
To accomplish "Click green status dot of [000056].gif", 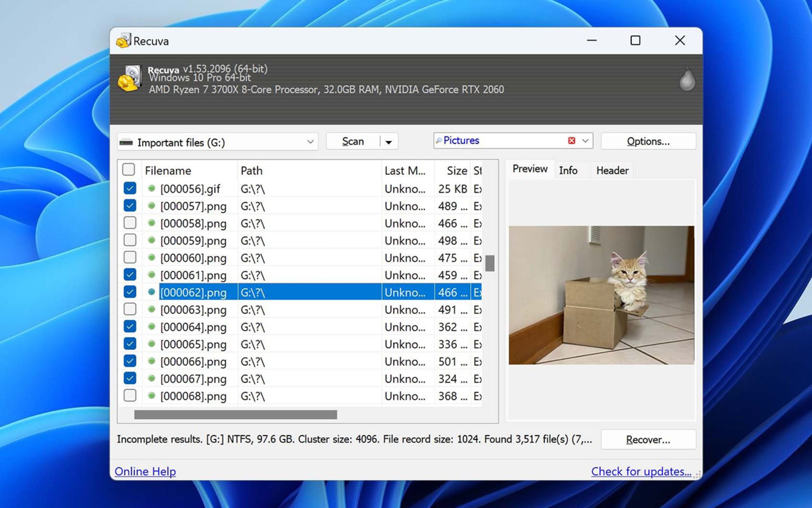I will 151,188.
